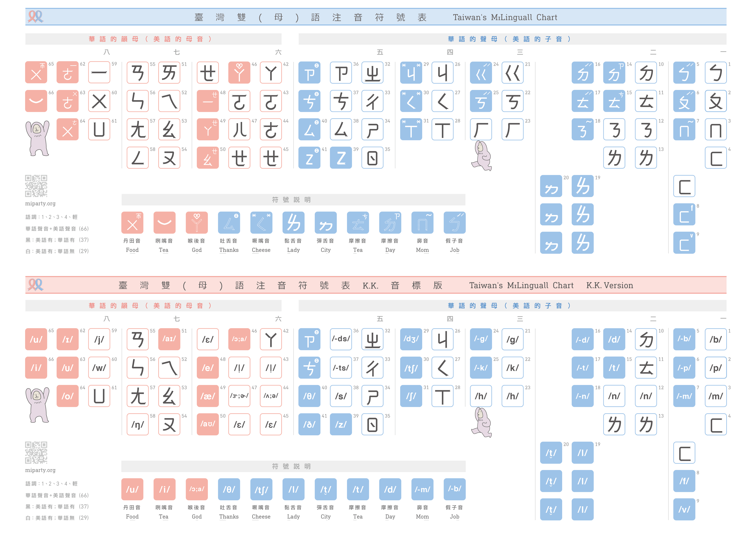Select the /g/ tile numbered 21
Screen dimensions: 756x535
coord(513,339)
